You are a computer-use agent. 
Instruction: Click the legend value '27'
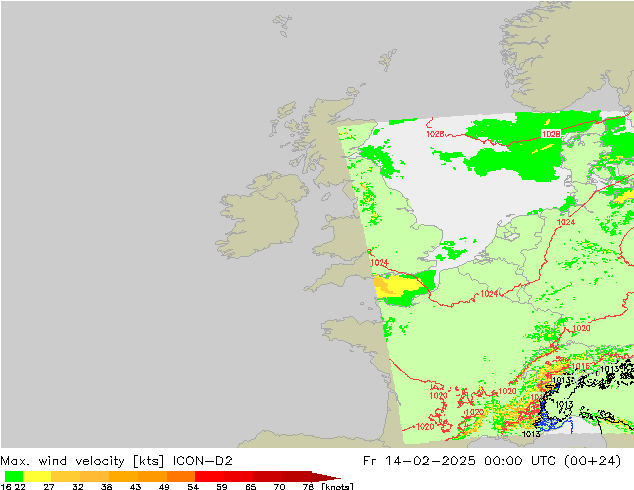pos(49,486)
